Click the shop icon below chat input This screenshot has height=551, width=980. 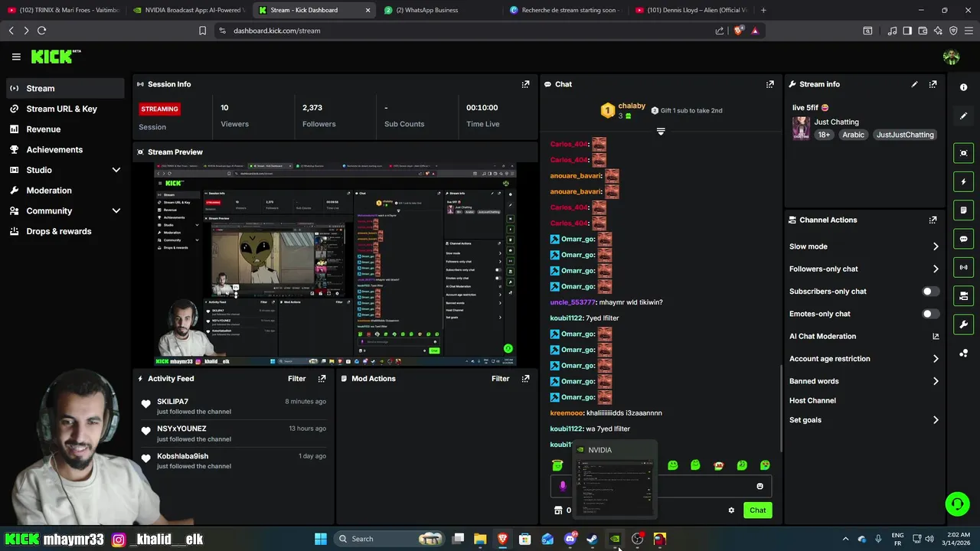[x=558, y=510]
